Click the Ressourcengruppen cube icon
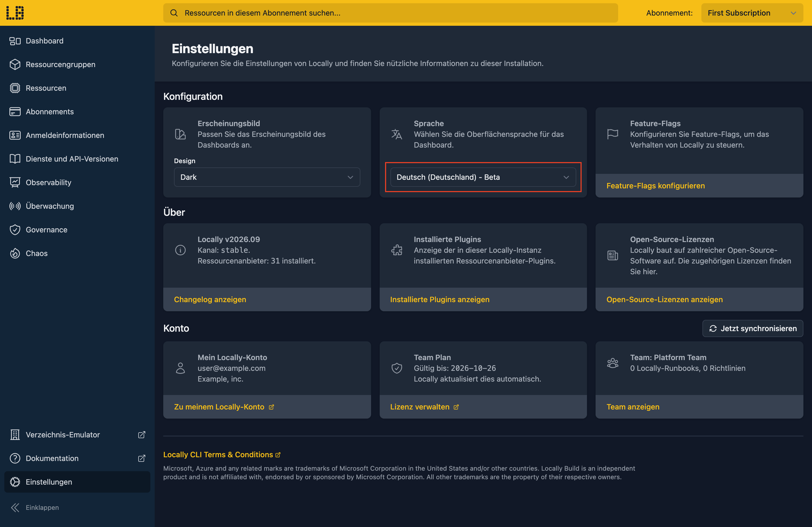Screen dimensions: 812x527 tap(15, 64)
